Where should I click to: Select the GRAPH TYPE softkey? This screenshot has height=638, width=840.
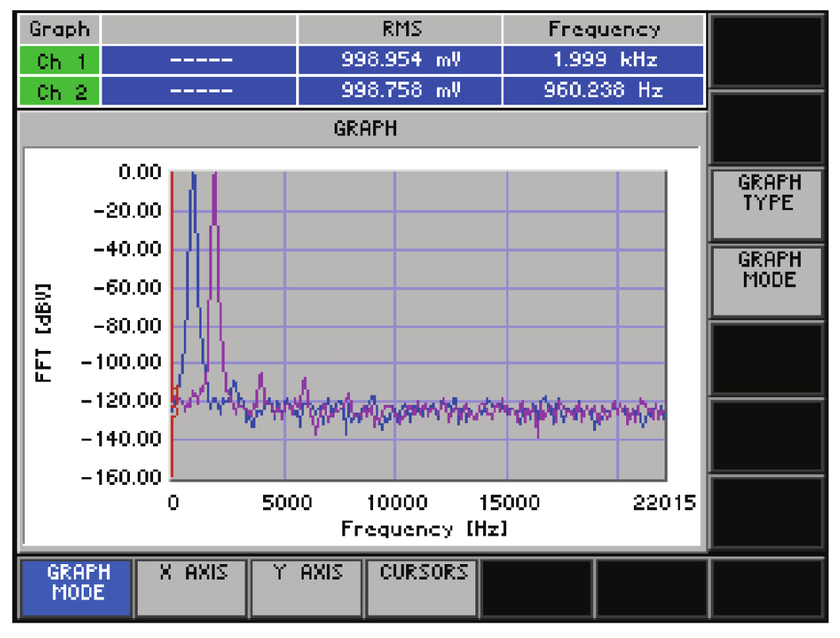point(768,204)
